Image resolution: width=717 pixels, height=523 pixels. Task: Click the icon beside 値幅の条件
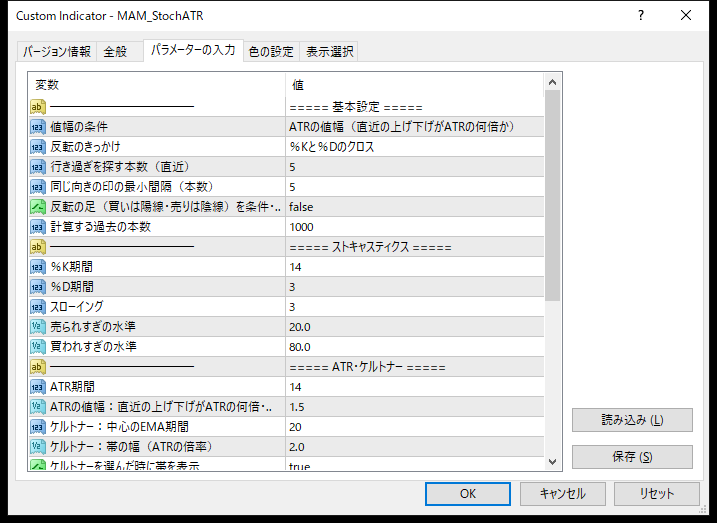point(38,127)
